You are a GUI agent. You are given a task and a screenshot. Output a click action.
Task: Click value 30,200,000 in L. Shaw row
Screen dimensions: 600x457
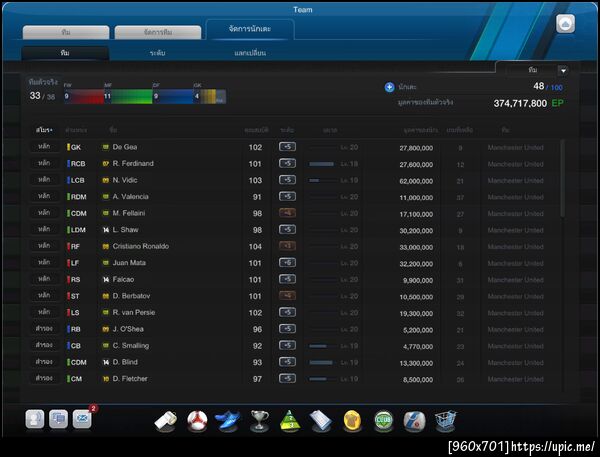pos(416,231)
